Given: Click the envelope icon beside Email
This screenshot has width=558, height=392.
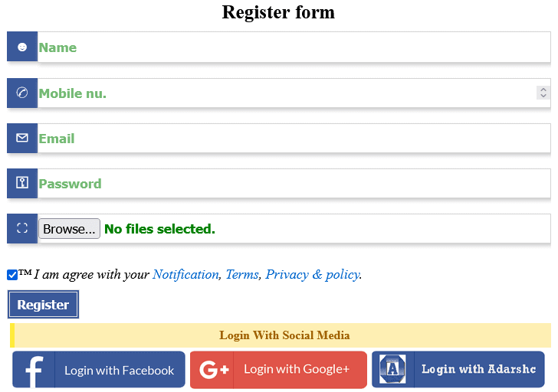Looking at the screenshot, I should [22, 139].
